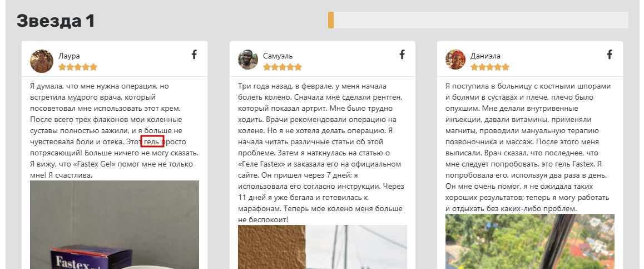Click Самуэль's profile avatar
The width and height of the screenshot is (644, 269).
click(247, 60)
